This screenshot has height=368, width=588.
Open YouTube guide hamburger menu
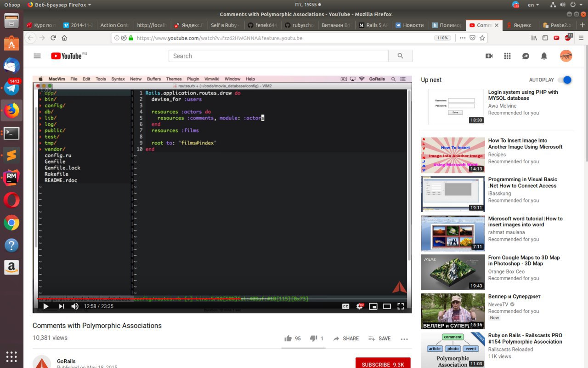click(37, 56)
